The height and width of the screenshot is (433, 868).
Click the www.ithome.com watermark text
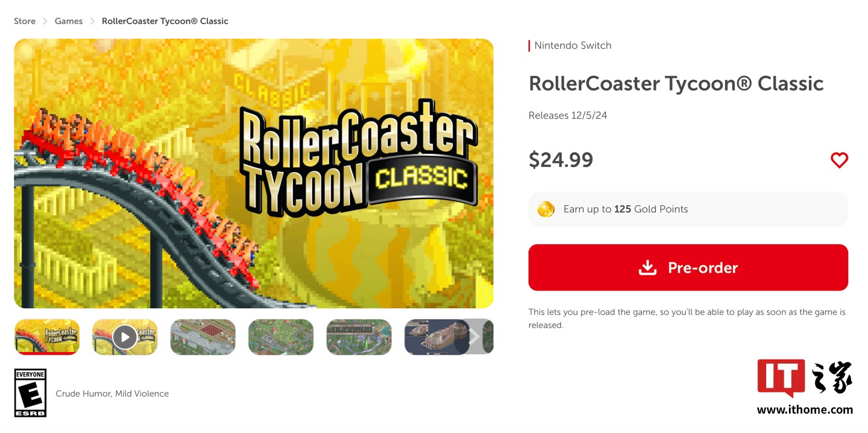pos(805,410)
